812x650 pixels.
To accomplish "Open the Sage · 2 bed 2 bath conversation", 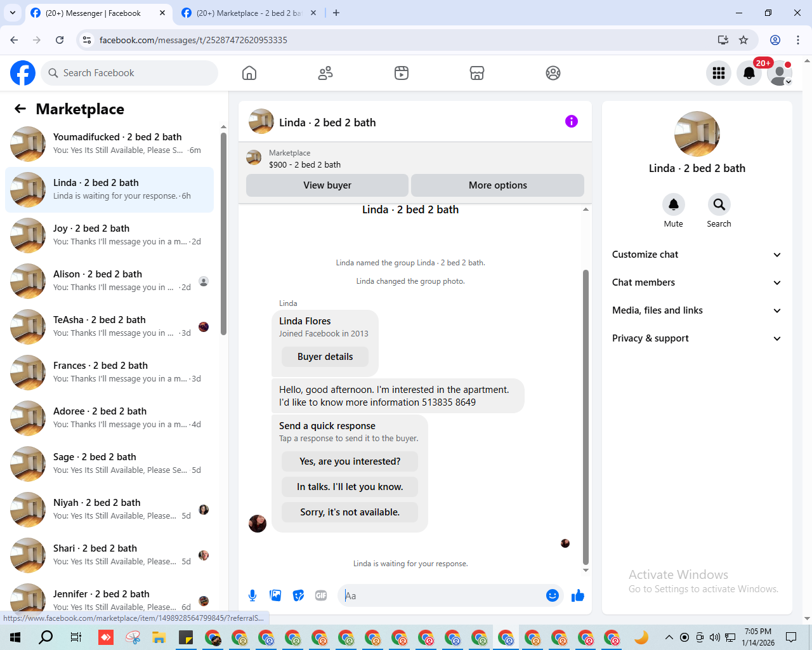I will [109, 464].
